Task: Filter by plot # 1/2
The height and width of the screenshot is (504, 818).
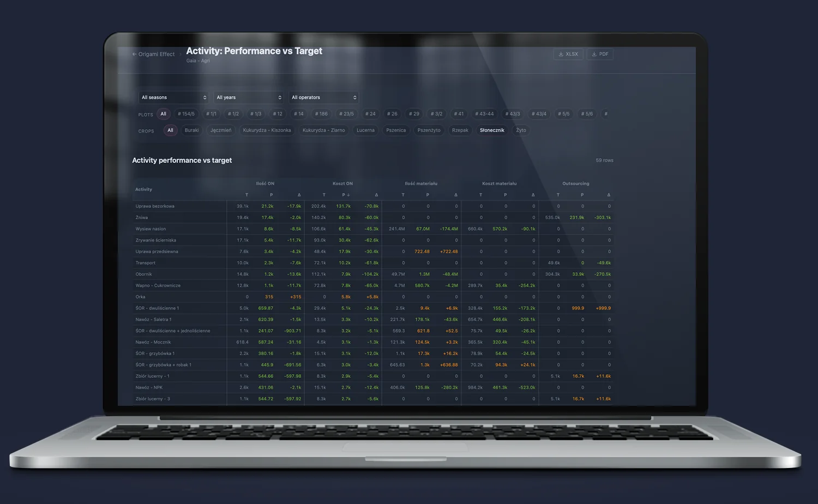Action: point(233,114)
